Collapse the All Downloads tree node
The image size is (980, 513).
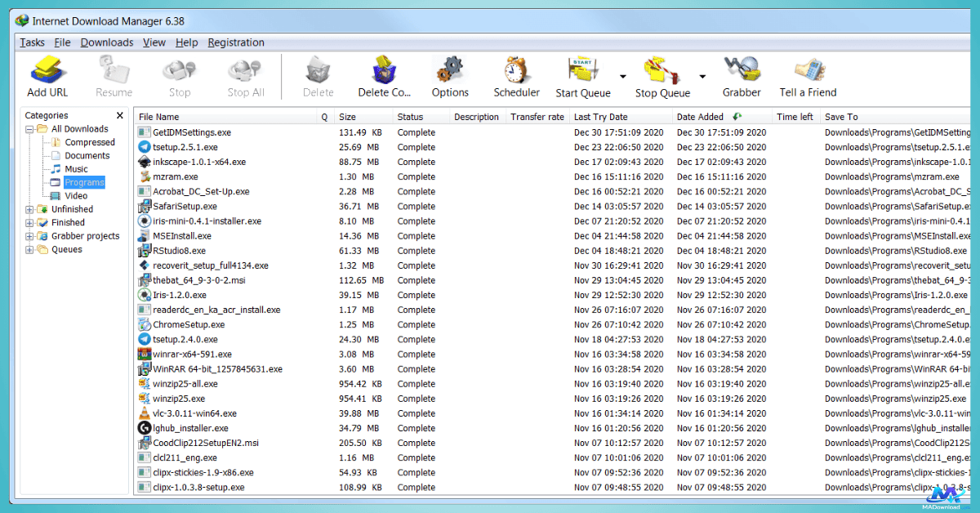(30, 129)
